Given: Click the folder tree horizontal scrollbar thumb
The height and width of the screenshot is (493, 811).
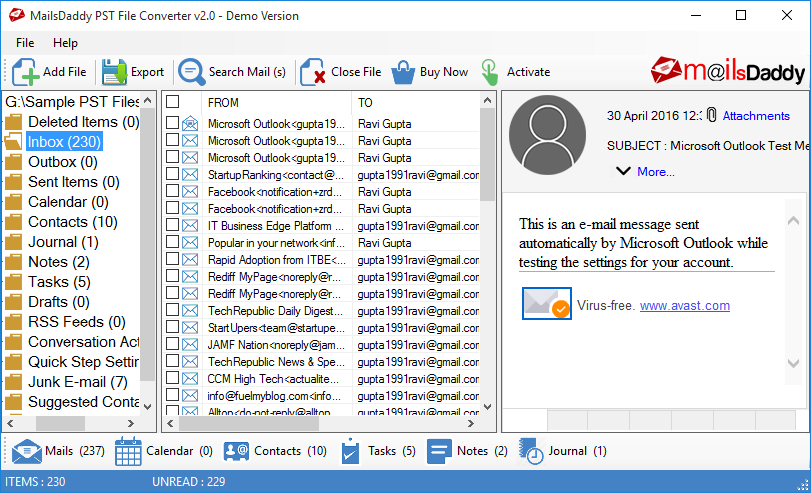Looking at the screenshot, I should coord(60,423).
